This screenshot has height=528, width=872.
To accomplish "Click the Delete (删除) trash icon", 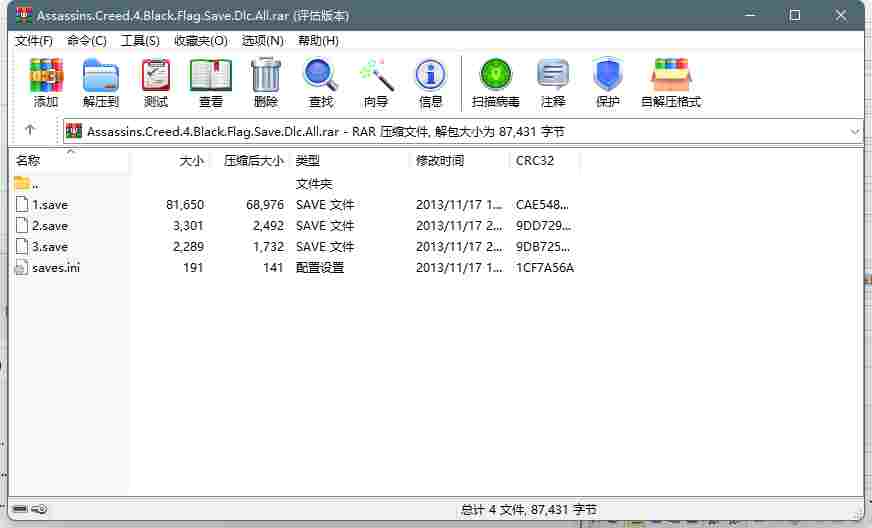I will coord(266,76).
